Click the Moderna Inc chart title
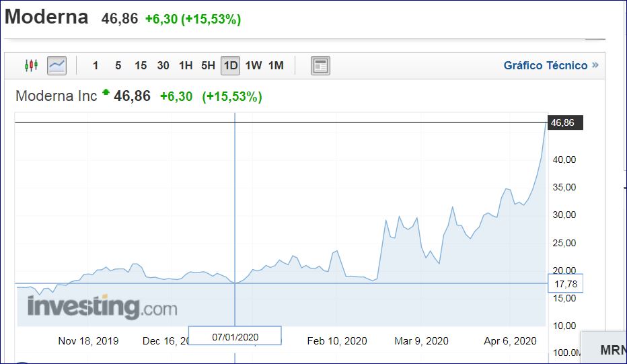Viewport: 627px width, 364px height. pyautogui.click(x=57, y=96)
